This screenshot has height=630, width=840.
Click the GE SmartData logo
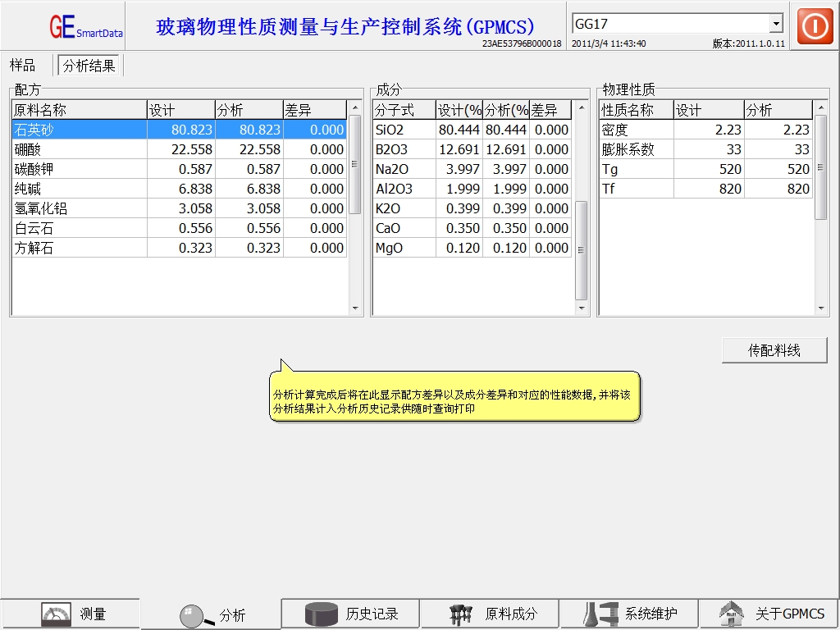pos(85,27)
